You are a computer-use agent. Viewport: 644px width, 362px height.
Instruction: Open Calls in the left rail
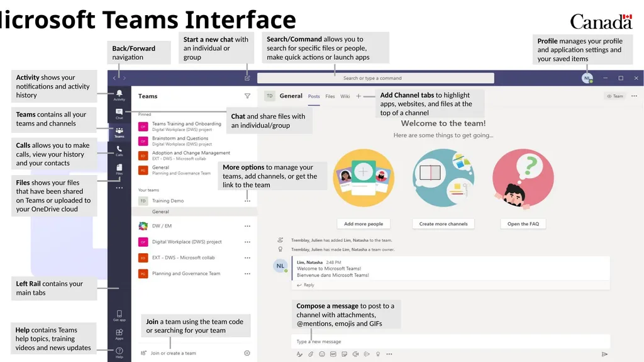119,150
